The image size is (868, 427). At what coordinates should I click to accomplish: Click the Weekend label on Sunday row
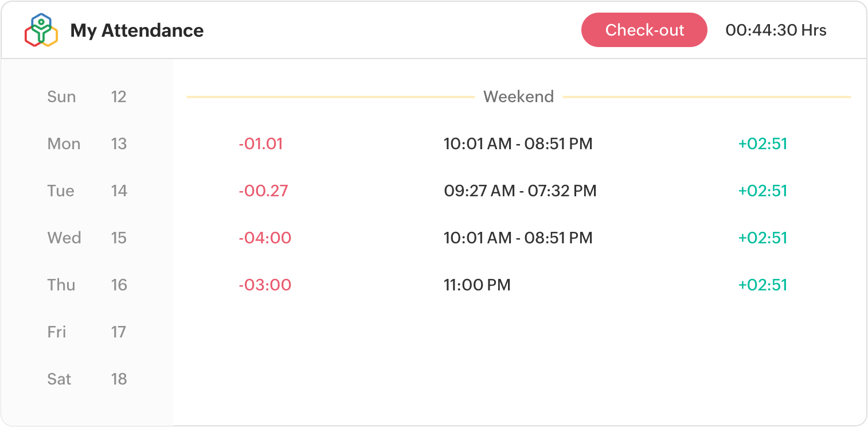[518, 96]
